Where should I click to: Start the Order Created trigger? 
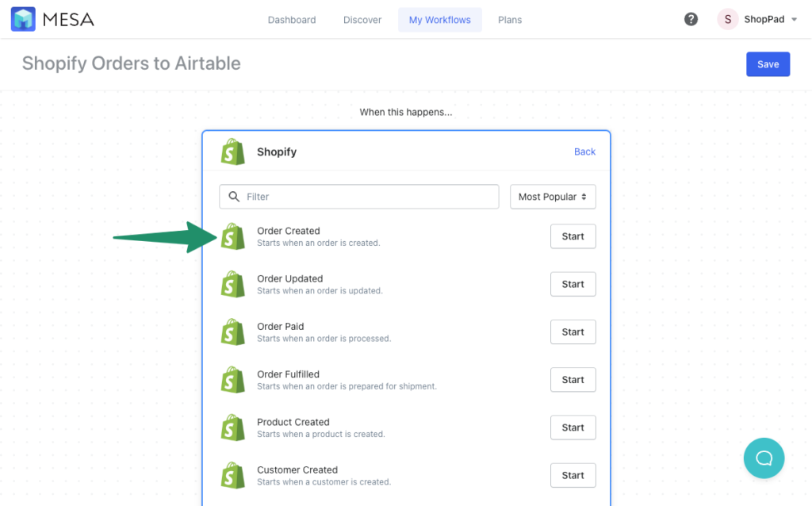pos(573,236)
